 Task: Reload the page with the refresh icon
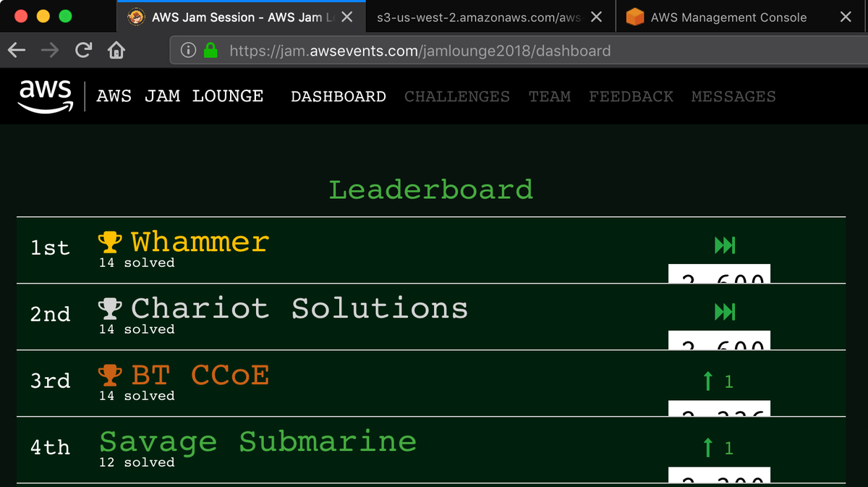[84, 50]
